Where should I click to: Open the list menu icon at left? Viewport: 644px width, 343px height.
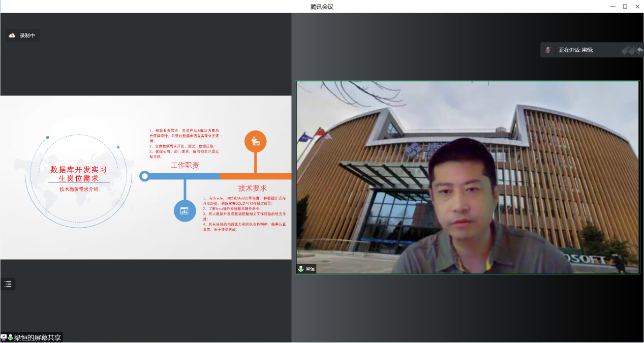(8, 284)
